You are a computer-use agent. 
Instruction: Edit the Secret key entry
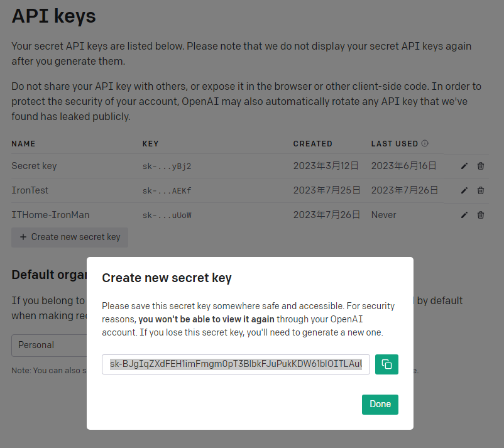click(x=464, y=166)
